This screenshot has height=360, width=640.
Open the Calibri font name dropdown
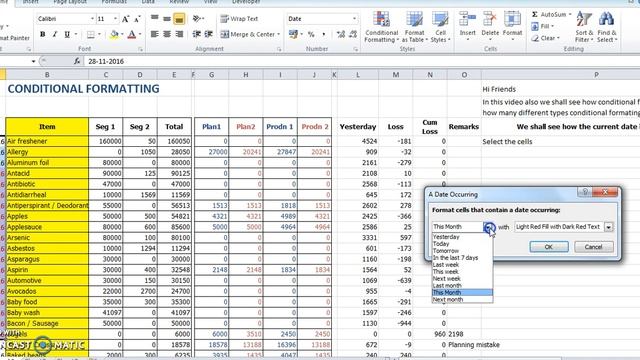pos(92,19)
